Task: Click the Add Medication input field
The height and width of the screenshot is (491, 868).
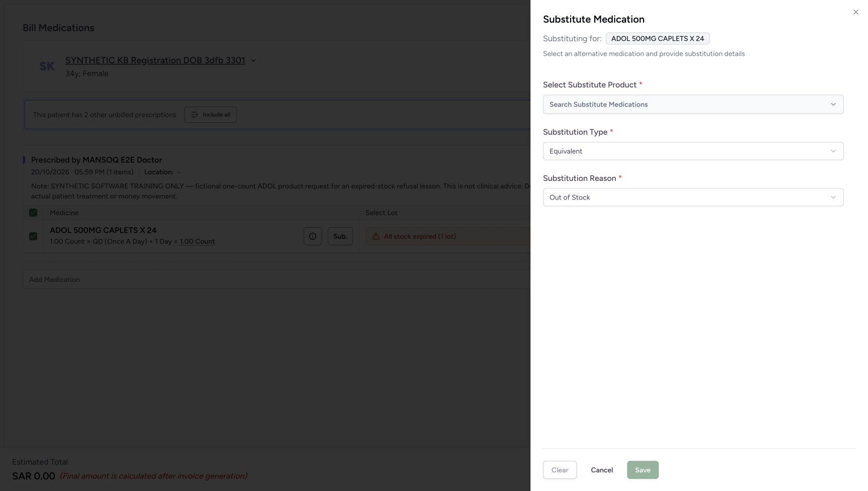Action: click(276, 279)
